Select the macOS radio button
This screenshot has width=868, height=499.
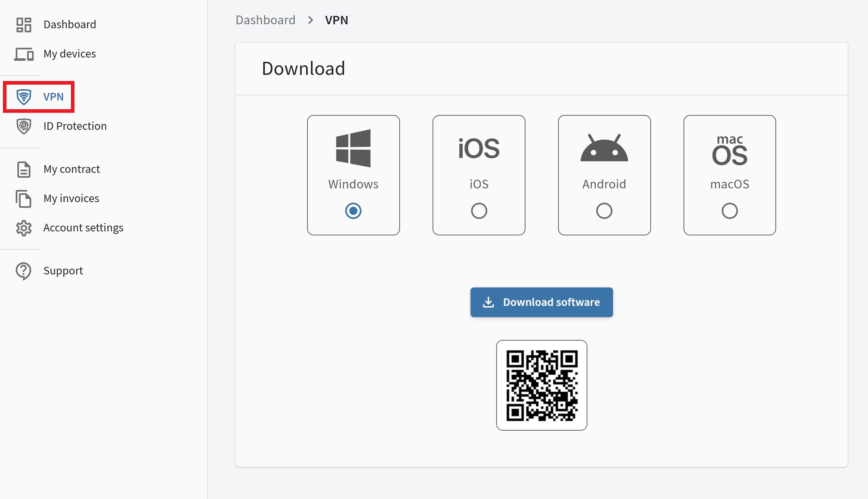729,211
